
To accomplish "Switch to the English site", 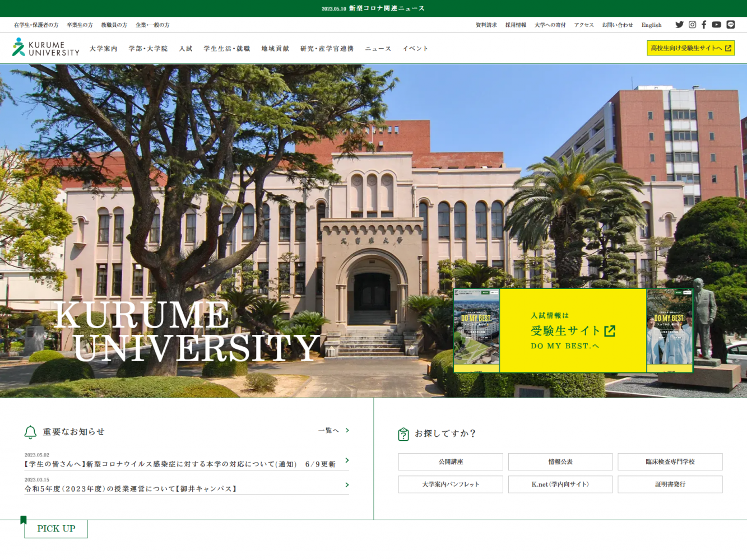I will (652, 25).
